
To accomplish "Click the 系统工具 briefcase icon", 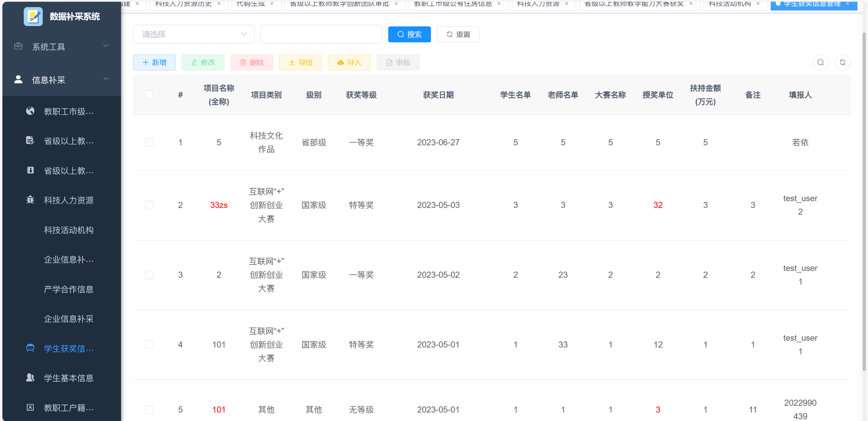I will [18, 46].
